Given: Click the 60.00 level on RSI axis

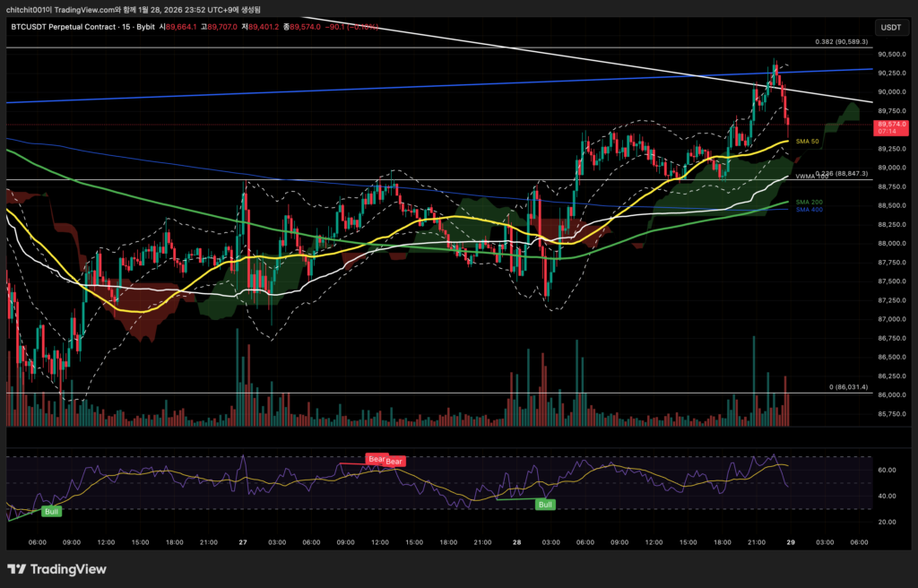Looking at the screenshot, I should (887, 470).
